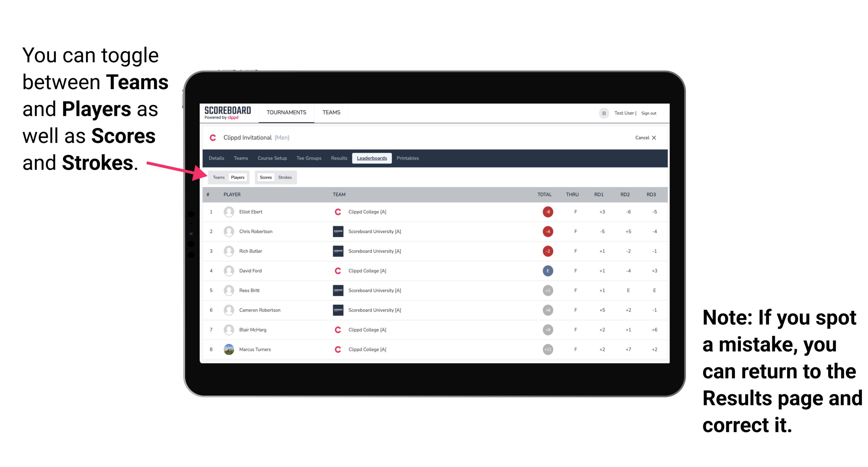Click the TOURNAMENTS navigation item
The image size is (868, 467).
point(286,113)
